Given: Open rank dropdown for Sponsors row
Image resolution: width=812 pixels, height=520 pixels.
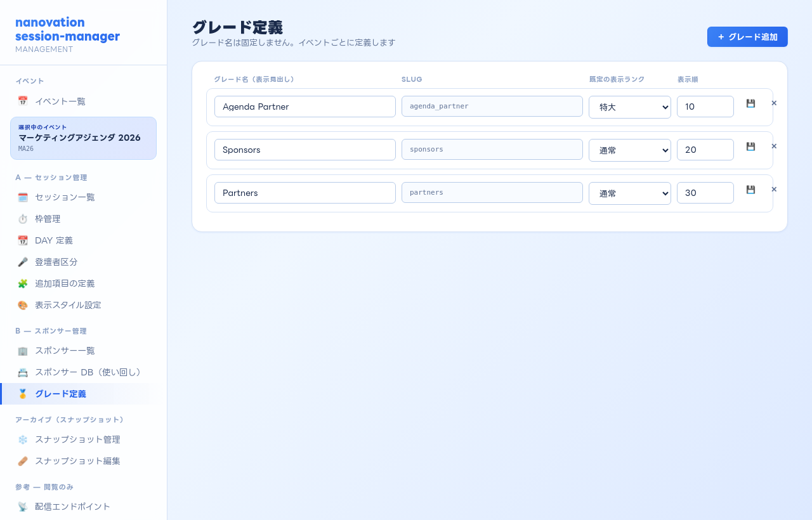Looking at the screenshot, I should [x=630, y=150].
